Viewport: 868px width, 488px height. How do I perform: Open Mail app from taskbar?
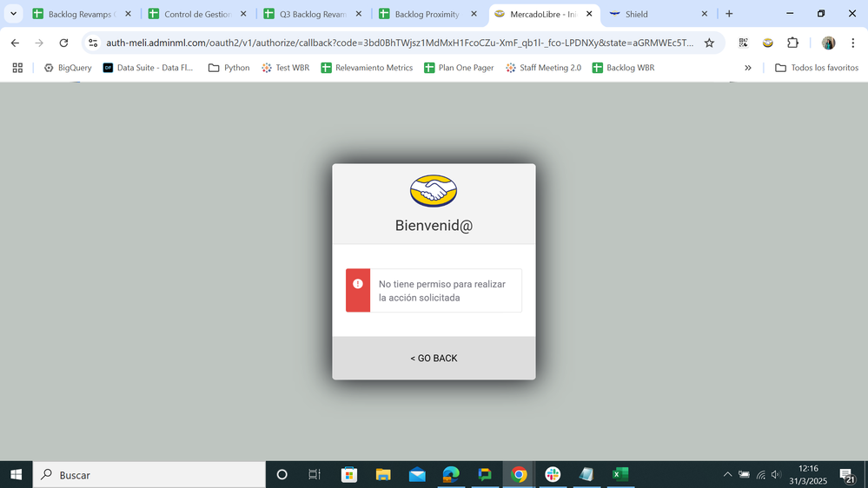pos(417,475)
